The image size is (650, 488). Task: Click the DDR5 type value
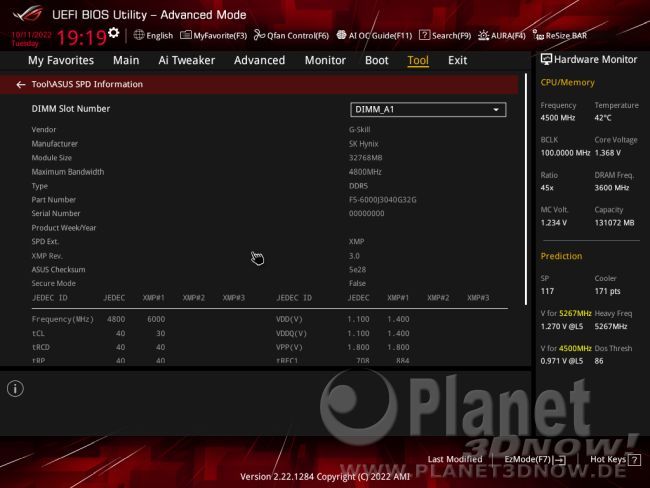(x=358, y=186)
